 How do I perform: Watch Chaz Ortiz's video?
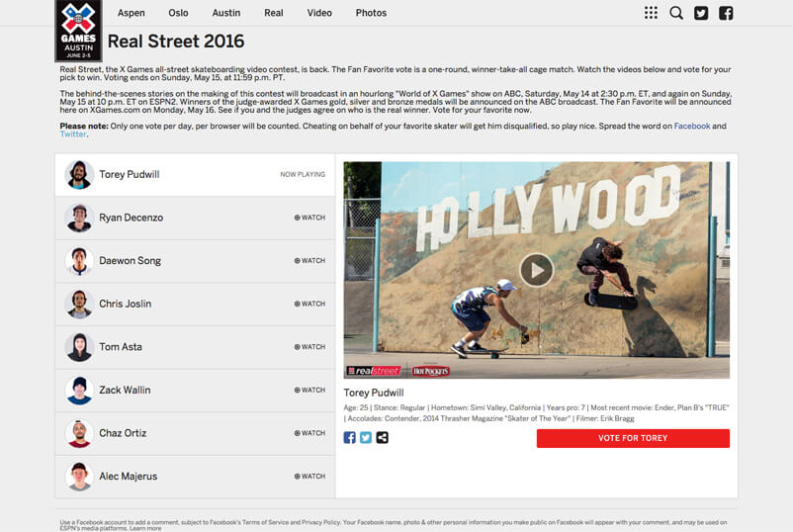[x=309, y=433]
